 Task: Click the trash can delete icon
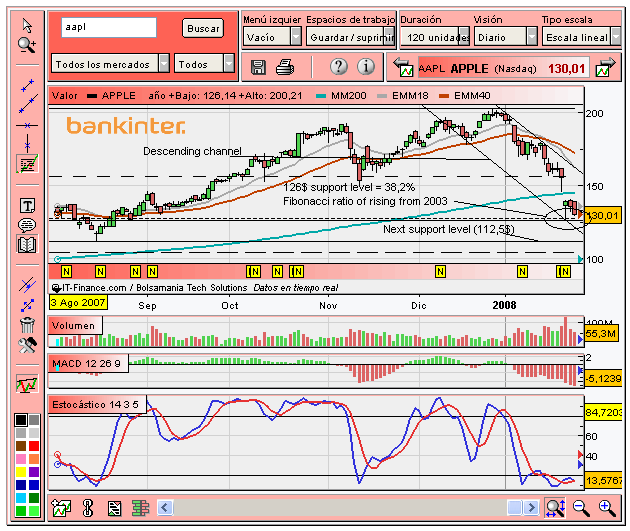27,325
